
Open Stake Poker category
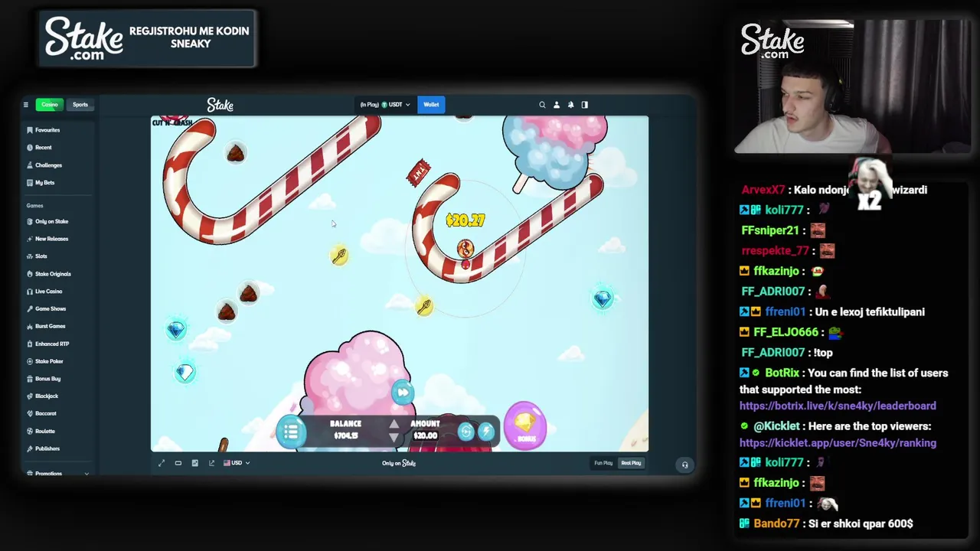[x=49, y=361]
